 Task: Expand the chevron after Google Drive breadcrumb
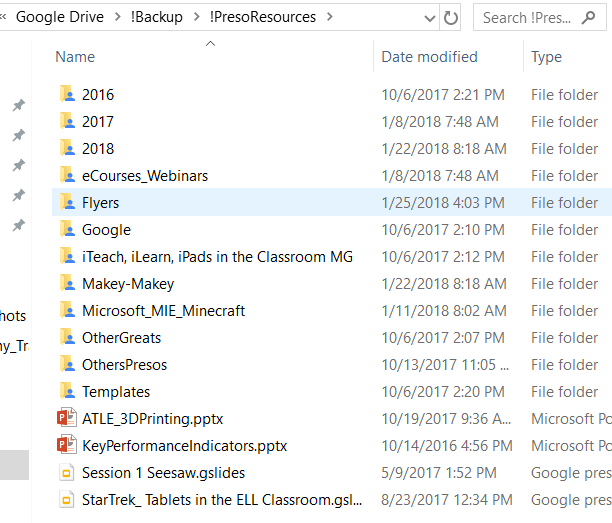tap(117, 17)
